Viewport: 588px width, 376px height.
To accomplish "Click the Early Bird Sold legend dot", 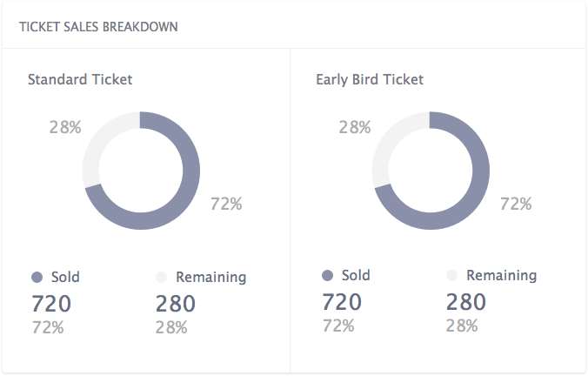I will pos(327,276).
